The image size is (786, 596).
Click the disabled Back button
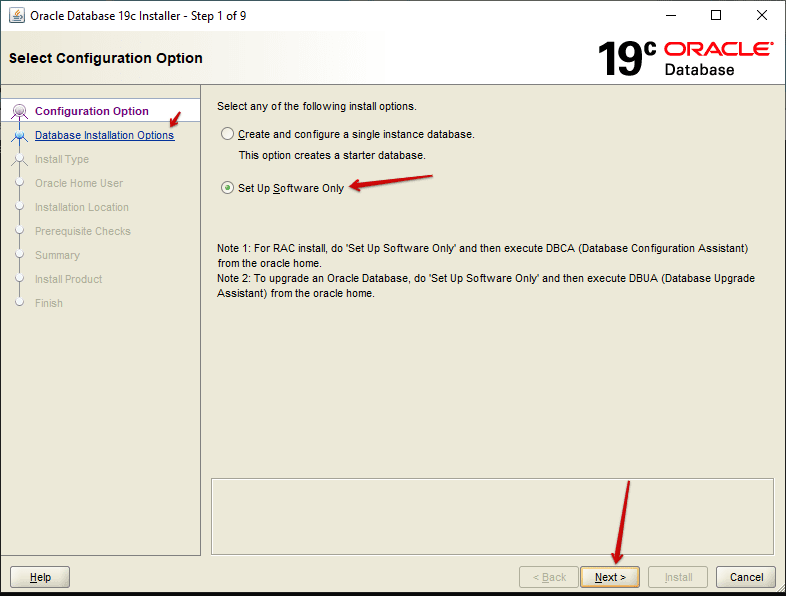(x=549, y=577)
